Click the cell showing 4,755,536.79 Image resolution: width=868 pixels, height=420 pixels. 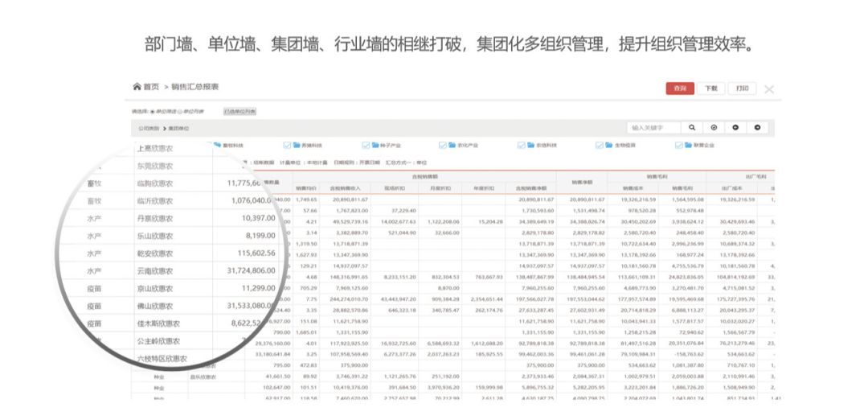pos(686,266)
